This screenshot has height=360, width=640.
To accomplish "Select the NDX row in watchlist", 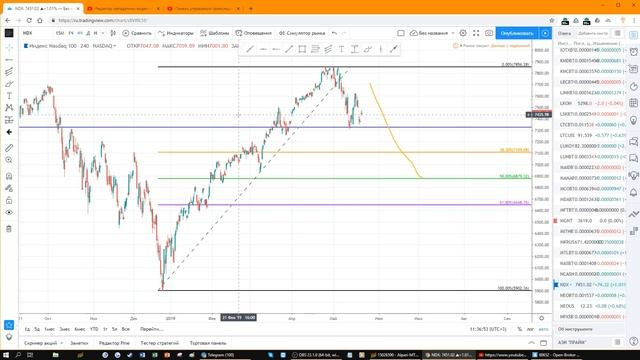I will click(x=589, y=284).
